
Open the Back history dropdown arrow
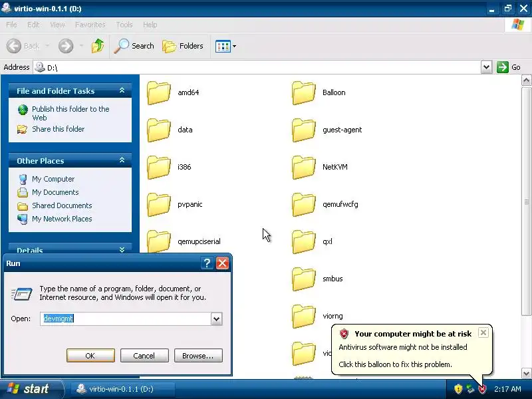point(47,46)
